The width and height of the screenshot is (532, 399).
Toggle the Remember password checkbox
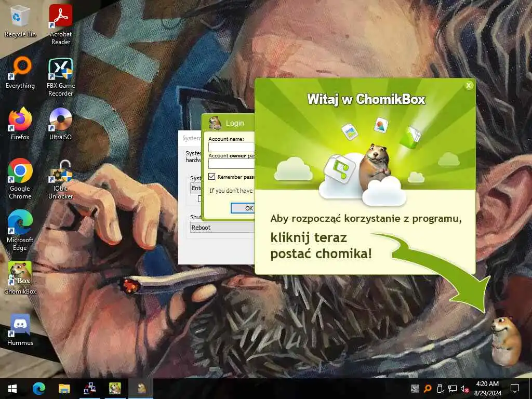point(212,177)
